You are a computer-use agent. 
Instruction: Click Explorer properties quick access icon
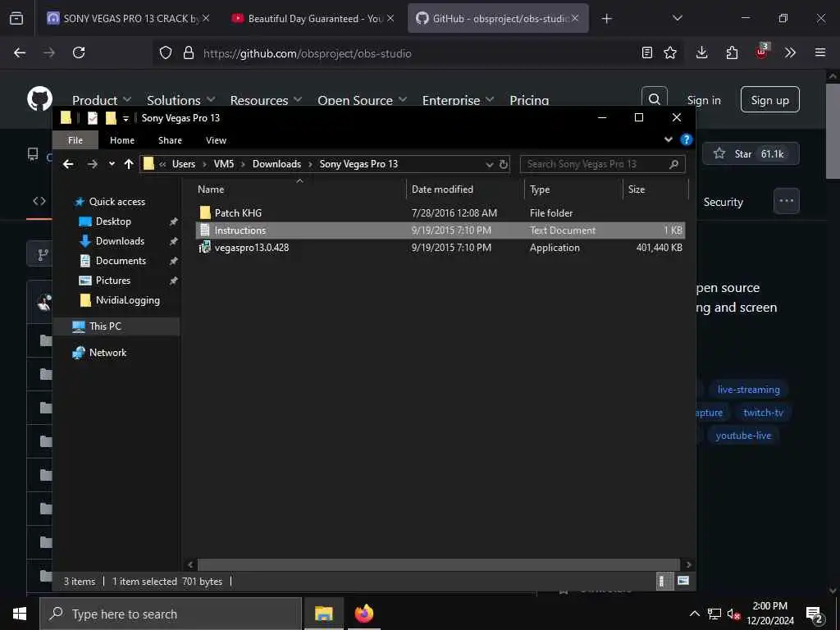(92, 118)
